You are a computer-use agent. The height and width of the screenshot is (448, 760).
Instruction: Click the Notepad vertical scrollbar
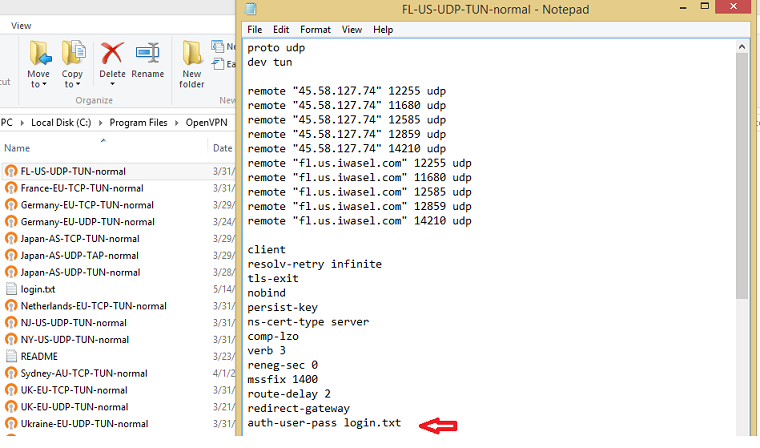[x=741, y=180]
